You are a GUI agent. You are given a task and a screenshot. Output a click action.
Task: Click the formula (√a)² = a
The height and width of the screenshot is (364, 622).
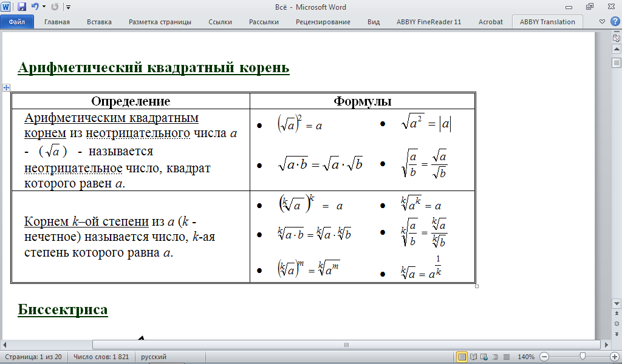[299, 124]
